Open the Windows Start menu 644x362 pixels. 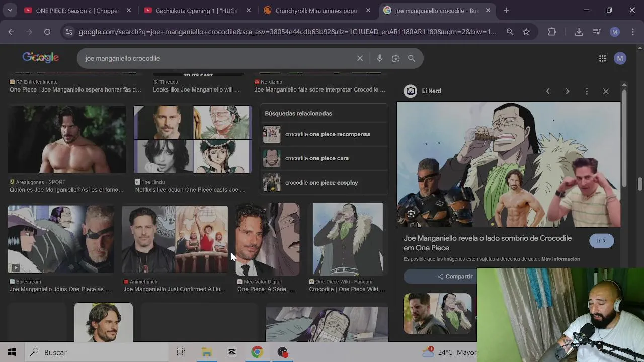coord(12,352)
